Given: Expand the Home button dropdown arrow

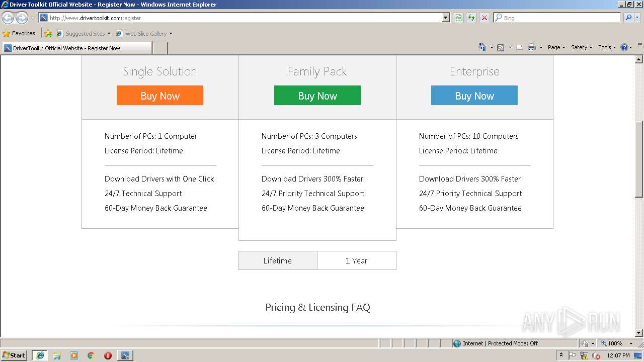Looking at the screenshot, I should tap(492, 47).
